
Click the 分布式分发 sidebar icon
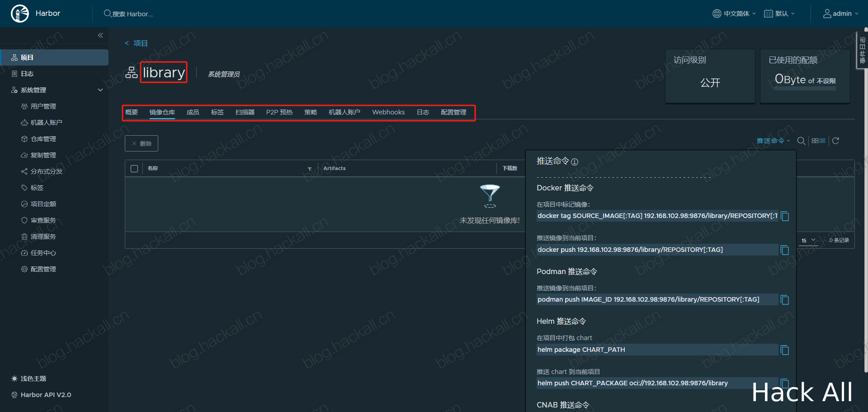(x=24, y=171)
